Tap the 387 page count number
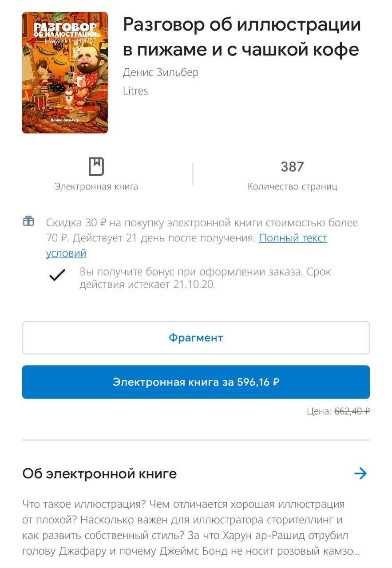The width and height of the screenshot is (392, 568). pos(292,167)
